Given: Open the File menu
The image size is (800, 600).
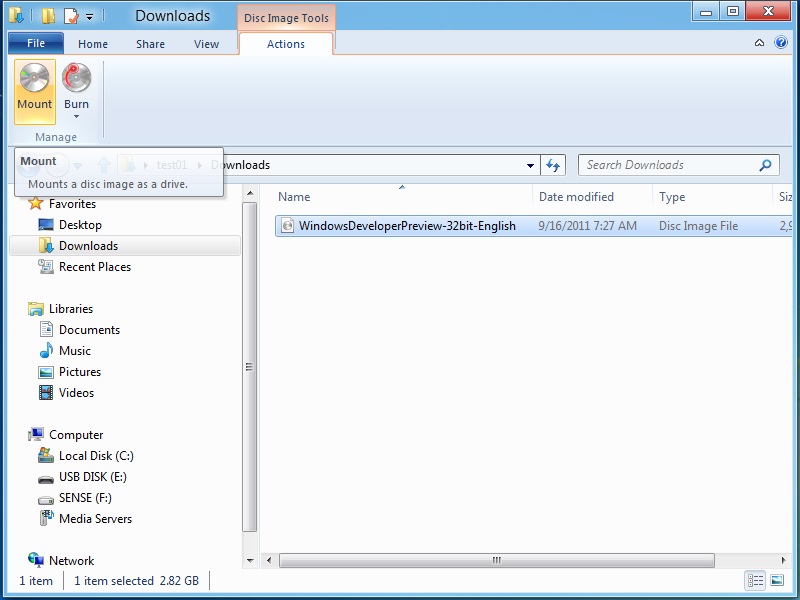Looking at the screenshot, I should pyautogui.click(x=35, y=43).
